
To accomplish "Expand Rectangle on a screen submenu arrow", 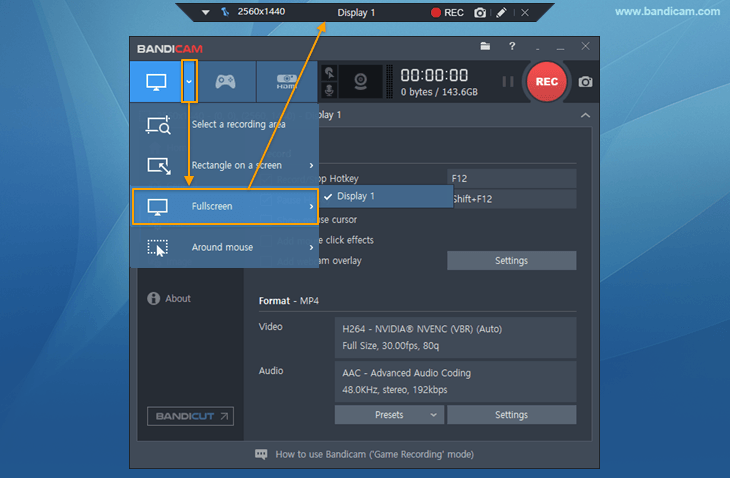I will point(311,165).
